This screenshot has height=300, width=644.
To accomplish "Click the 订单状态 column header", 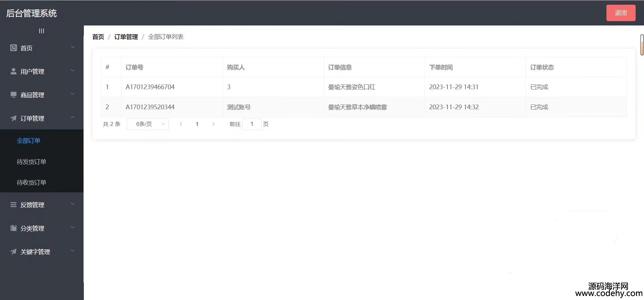I will pyautogui.click(x=542, y=67).
